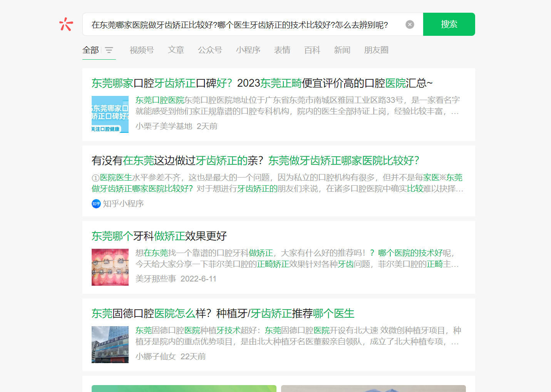The height and width of the screenshot is (392, 551).
Task: Switch to the 文章 tab
Action: [176, 50]
